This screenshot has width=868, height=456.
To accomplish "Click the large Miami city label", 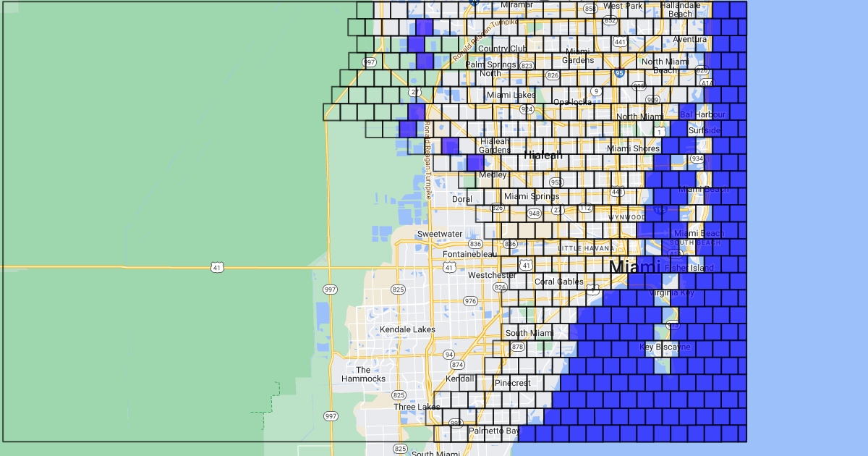I will tap(634, 267).
